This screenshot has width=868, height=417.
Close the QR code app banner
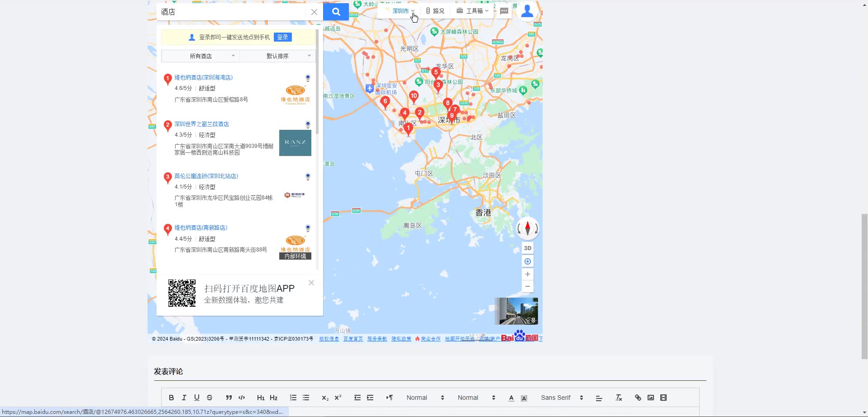click(x=311, y=283)
